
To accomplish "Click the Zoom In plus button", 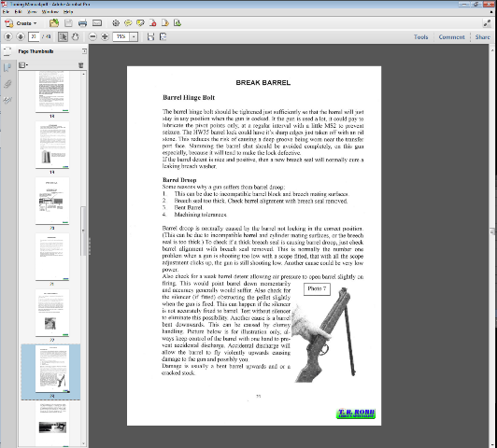I will (x=105, y=36).
